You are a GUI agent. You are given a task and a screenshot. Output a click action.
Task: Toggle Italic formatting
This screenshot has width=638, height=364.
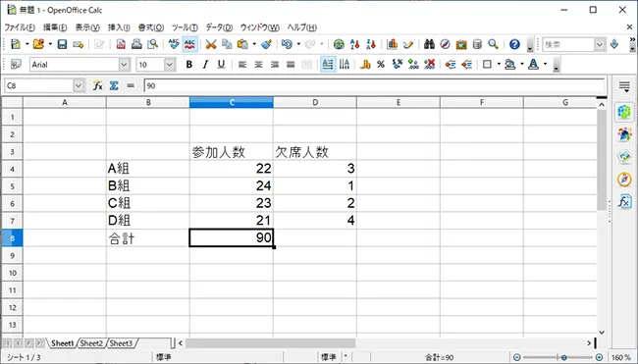tap(205, 64)
